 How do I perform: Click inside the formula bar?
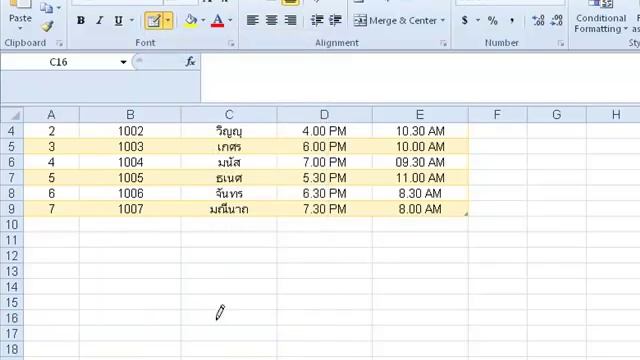click(420, 78)
